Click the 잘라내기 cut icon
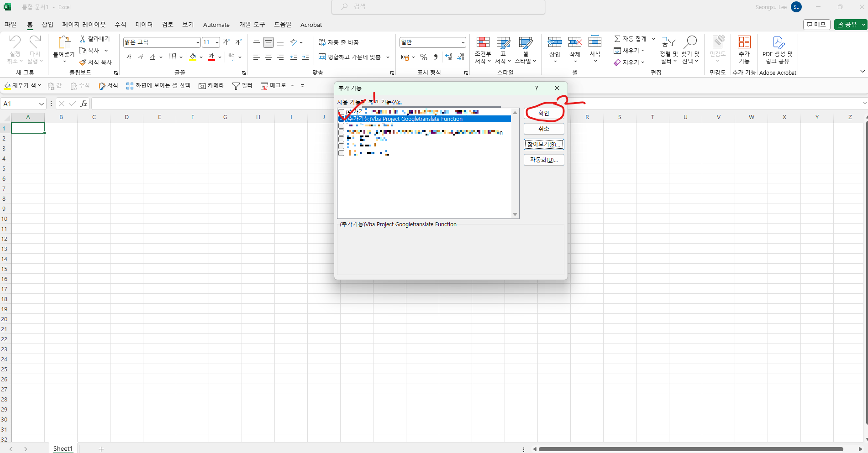Image resolution: width=868 pixels, height=453 pixels. pyautogui.click(x=83, y=39)
